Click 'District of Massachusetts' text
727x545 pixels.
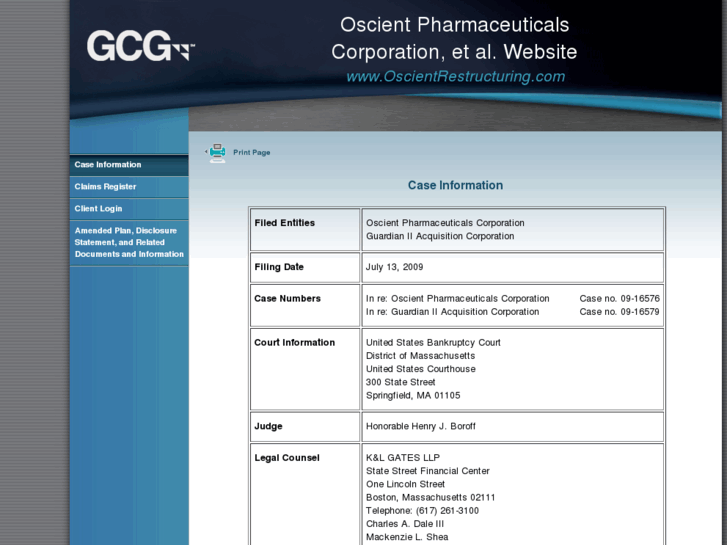coord(421,356)
